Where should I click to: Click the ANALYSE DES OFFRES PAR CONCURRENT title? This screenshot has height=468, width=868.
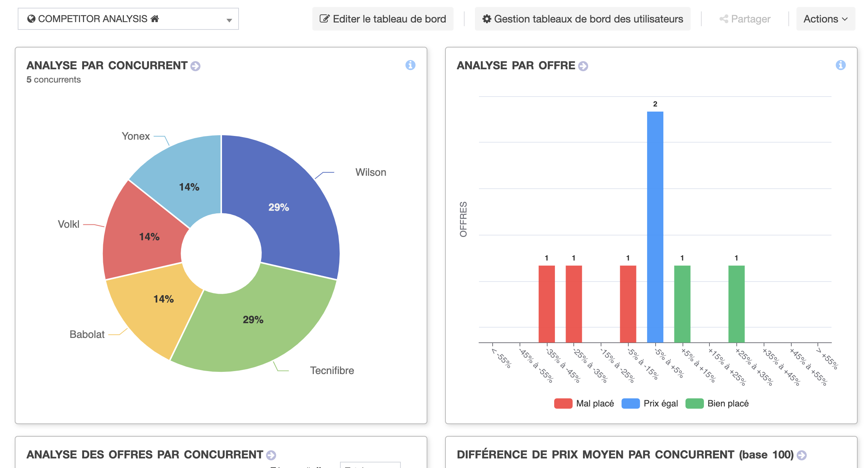pos(145,455)
